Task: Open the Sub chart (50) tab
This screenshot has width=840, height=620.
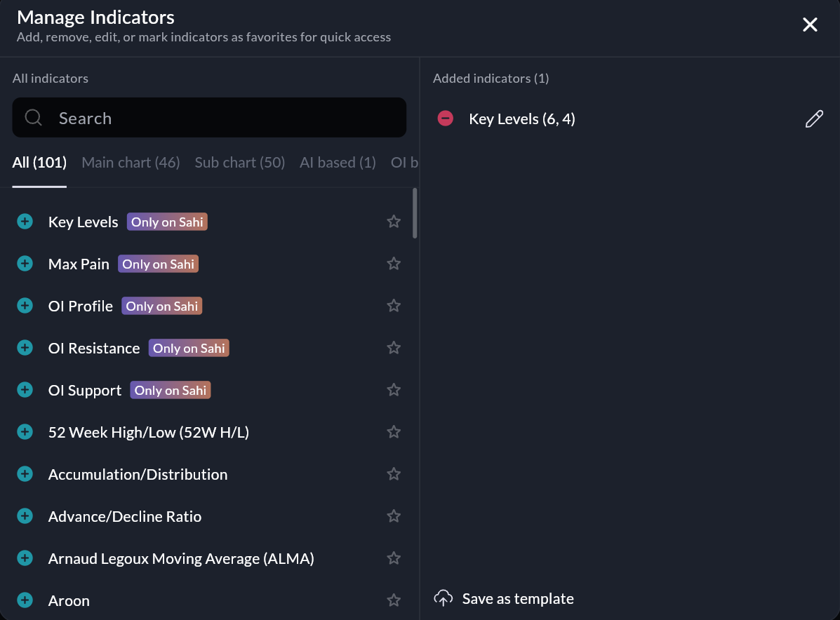Action: [x=239, y=163]
